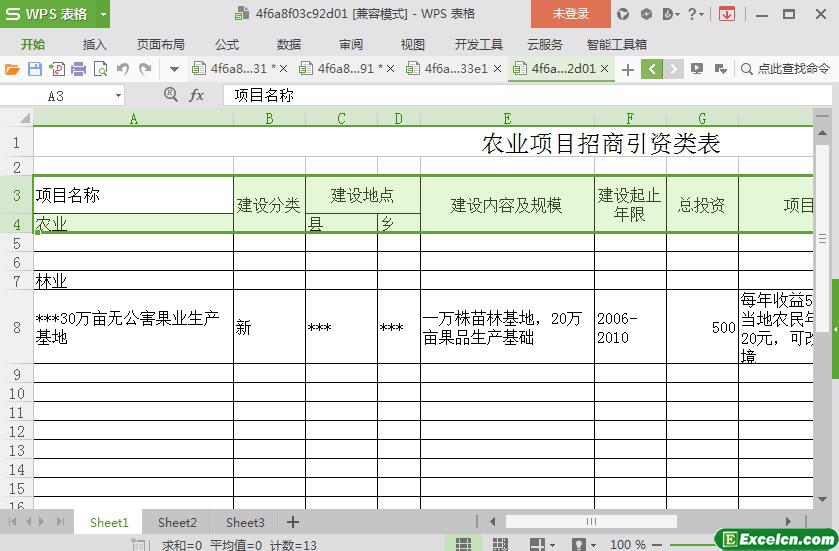The width and height of the screenshot is (839, 551).
Task: Open Print Preview icon
Action: (100, 69)
